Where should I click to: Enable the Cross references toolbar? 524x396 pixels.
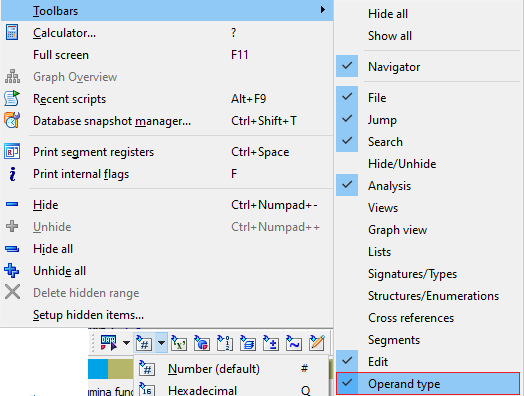click(428, 318)
